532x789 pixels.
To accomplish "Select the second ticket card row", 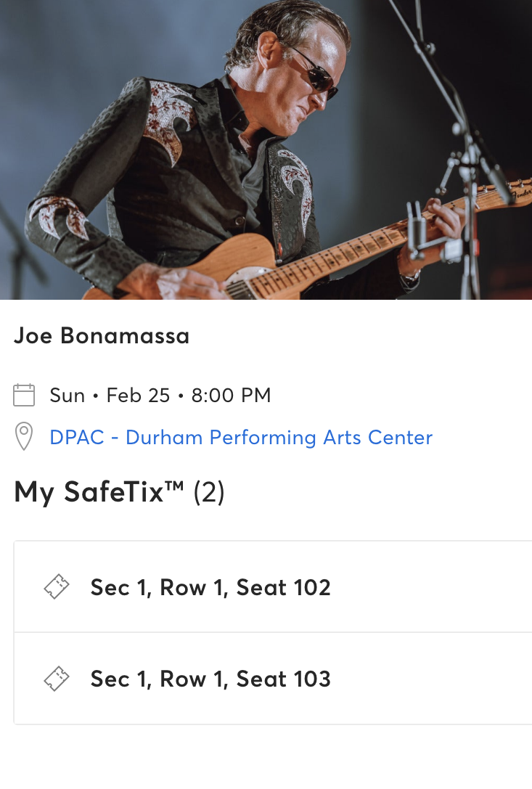I will 276,679.
